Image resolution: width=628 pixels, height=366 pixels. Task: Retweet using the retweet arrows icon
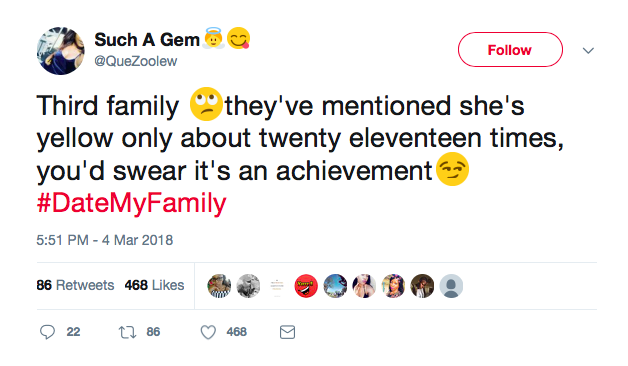[x=127, y=332]
